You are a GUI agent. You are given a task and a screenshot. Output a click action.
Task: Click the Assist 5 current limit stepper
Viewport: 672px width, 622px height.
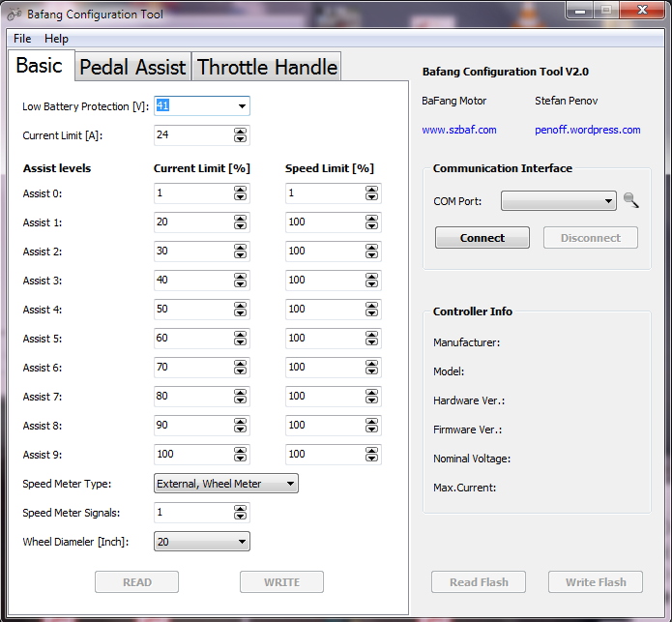click(240, 339)
